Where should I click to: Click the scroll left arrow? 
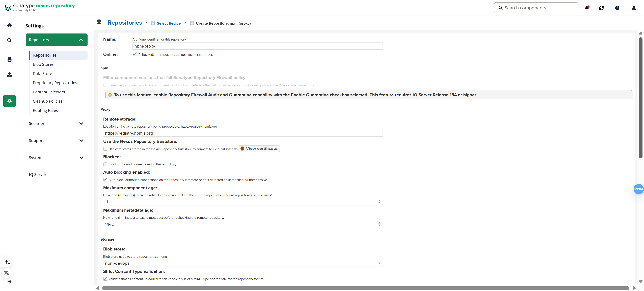coord(98,288)
